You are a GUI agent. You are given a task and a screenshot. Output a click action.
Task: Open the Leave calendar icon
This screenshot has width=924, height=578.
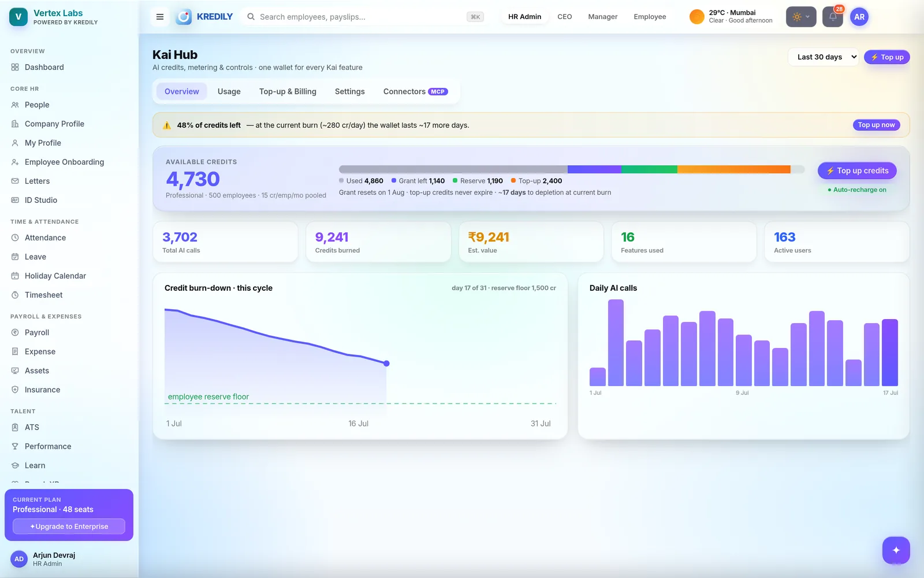coord(15,257)
